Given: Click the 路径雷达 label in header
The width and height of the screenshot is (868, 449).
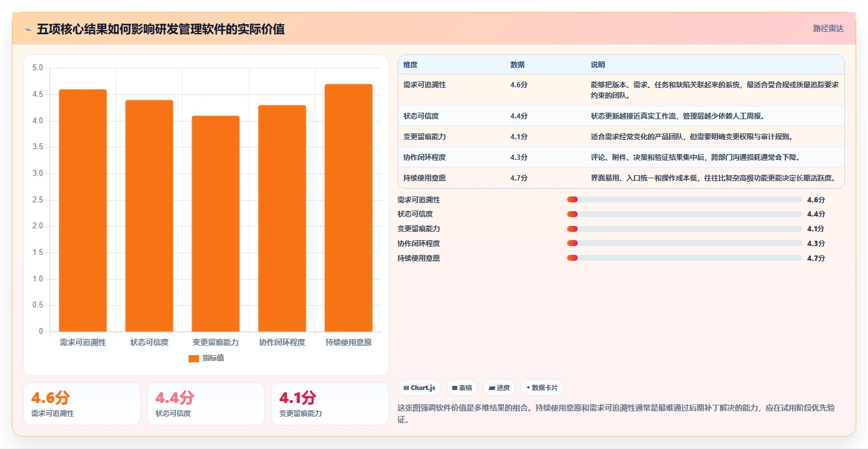Looking at the screenshot, I should pyautogui.click(x=828, y=28).
